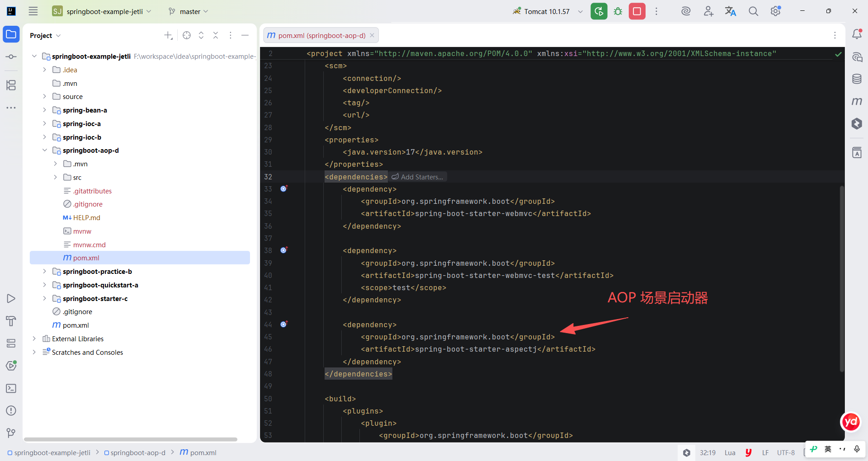This screenshot has height=461, width=868.
Task: Expand the src folder
Action: pyautogui.click(x=55, y=177)
